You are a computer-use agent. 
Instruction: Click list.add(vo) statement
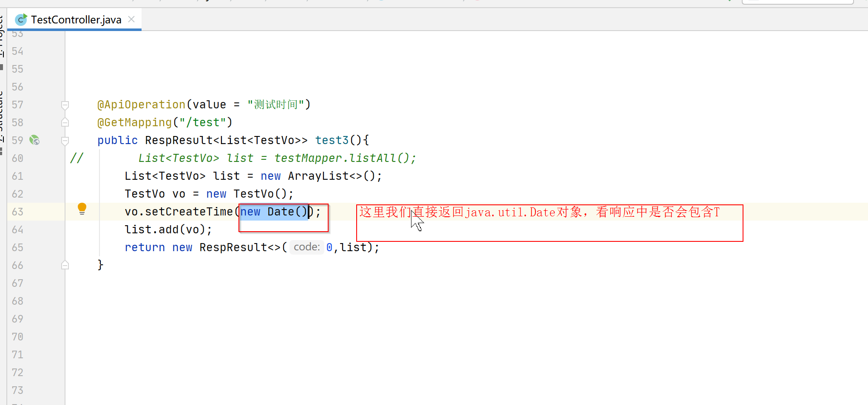pos(168,229)
